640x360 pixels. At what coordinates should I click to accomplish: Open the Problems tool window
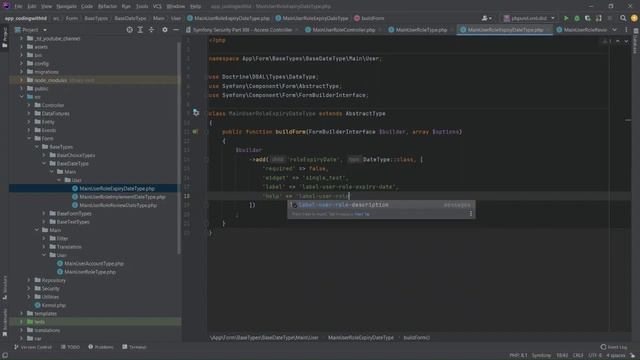click(x=101, y=347)
